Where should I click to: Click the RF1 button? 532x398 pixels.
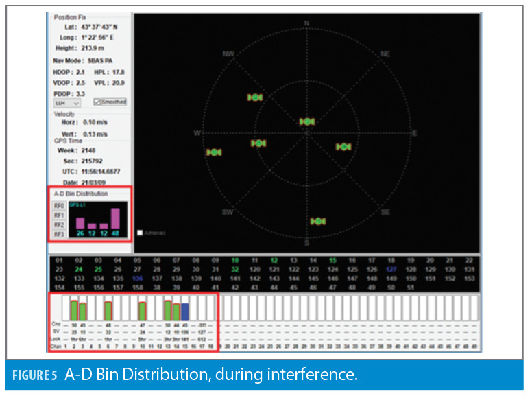coord(59,215)
